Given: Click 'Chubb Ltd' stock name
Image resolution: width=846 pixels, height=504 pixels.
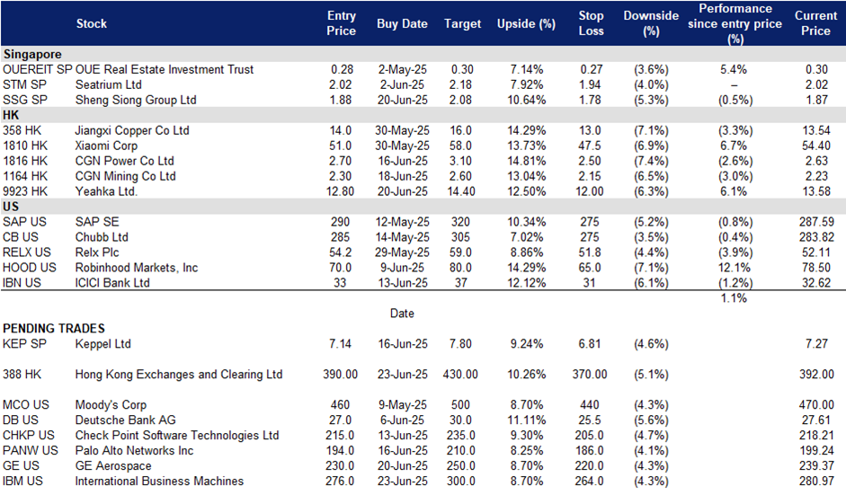Looking at the screenshot, I should [x=102, y=236].
